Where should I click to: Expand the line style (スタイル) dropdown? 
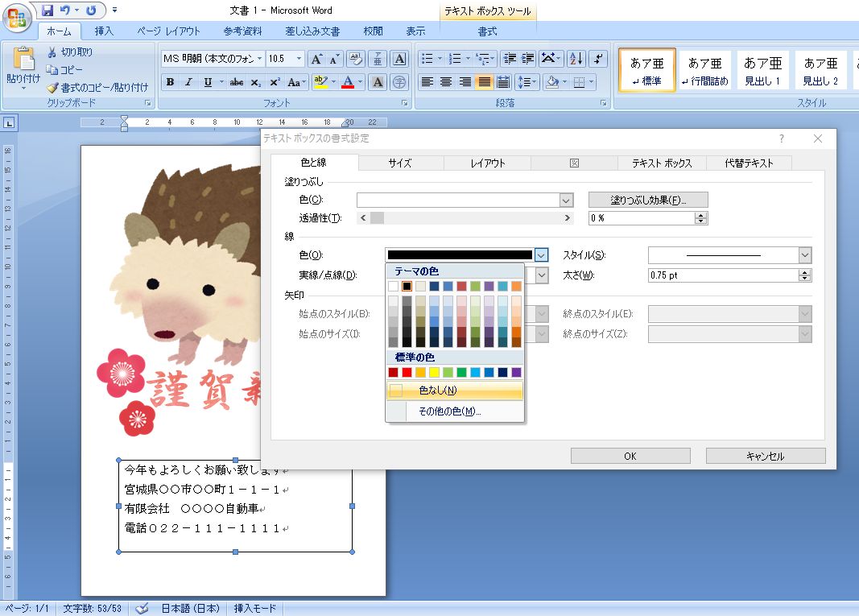pyautogui.click(x=804, y=255)
